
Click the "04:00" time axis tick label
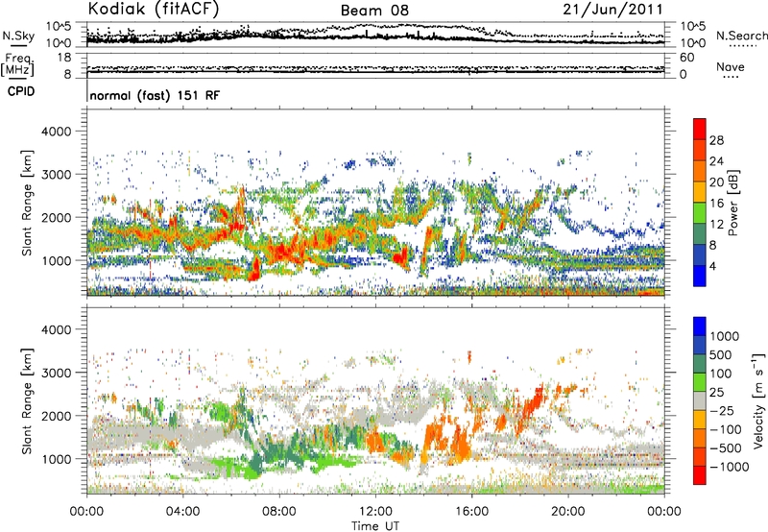(182, 512)
